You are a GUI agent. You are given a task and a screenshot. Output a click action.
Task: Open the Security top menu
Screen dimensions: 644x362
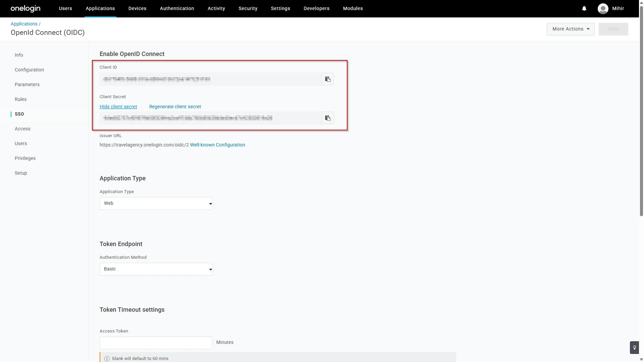(x=248, y=8)
